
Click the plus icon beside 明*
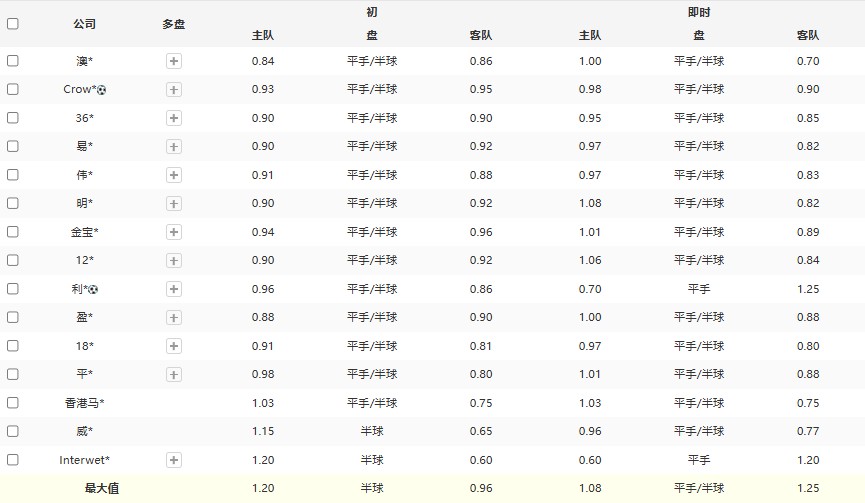(174, 203)
